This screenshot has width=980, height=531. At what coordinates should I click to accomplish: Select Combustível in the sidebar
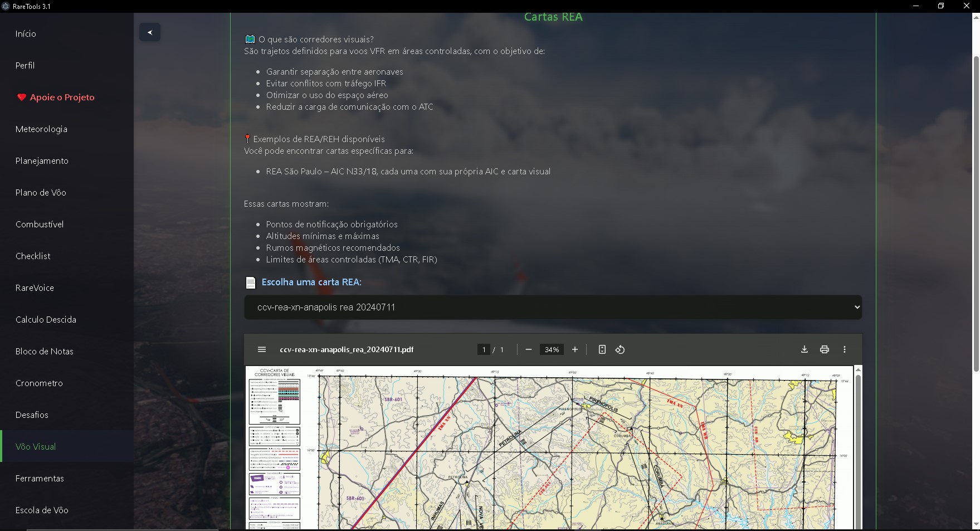point(40,224)
